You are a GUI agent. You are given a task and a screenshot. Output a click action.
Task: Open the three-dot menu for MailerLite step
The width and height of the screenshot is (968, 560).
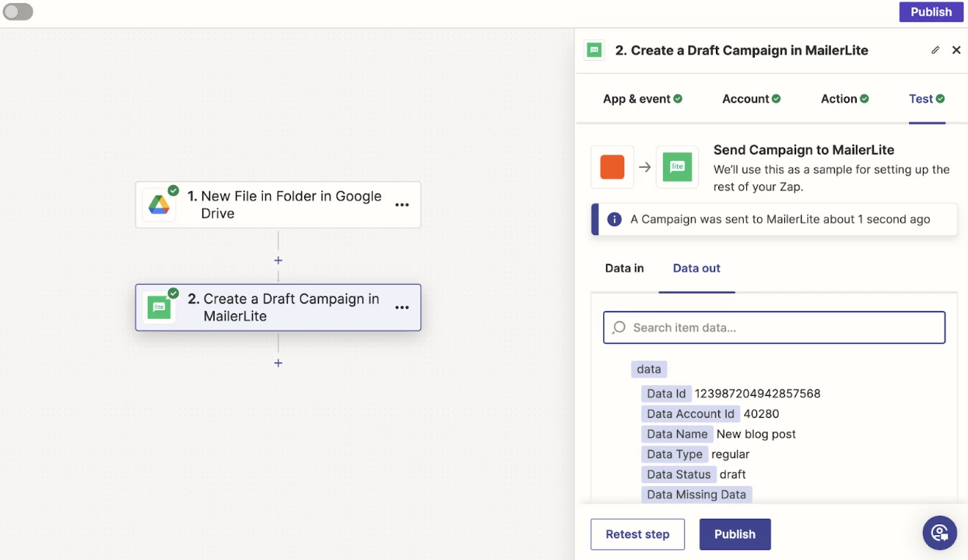click(x=402, y=307)
